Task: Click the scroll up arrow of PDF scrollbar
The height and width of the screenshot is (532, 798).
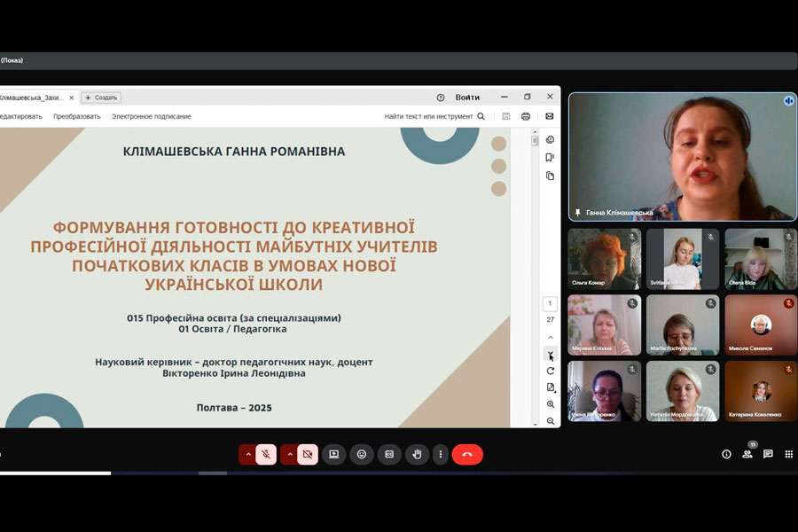Action: 535,132
